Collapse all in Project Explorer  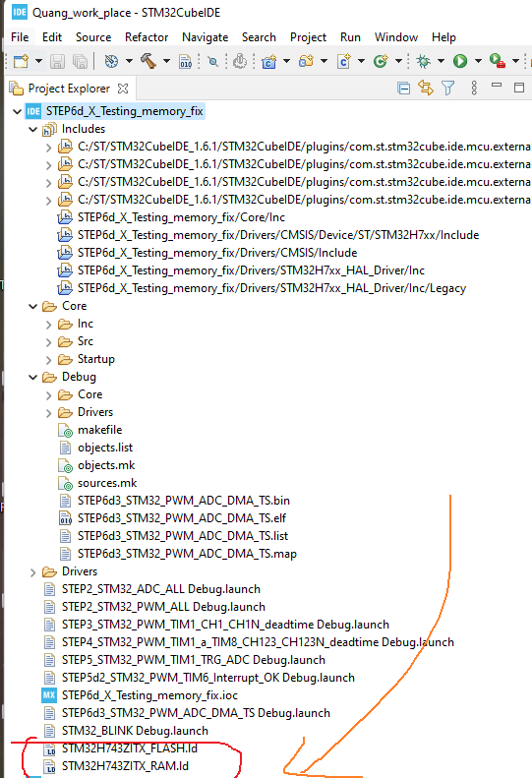404,89
